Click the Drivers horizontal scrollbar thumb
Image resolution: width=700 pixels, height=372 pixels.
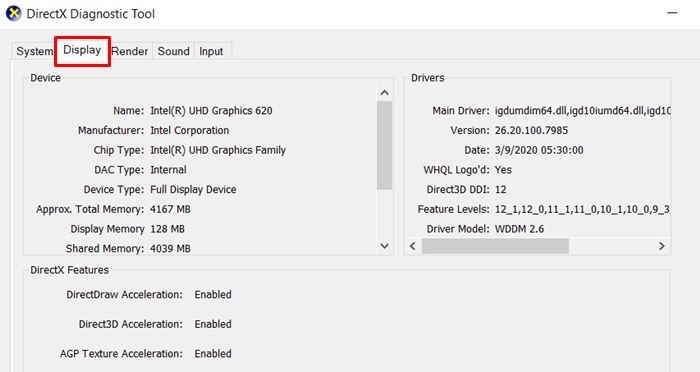click(495, 246)
